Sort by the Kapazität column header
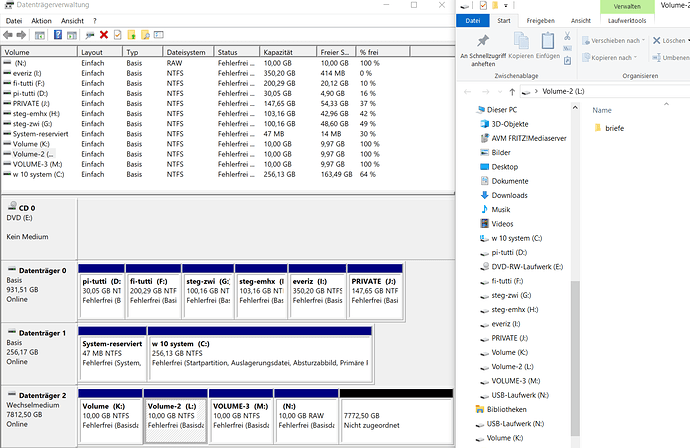The width and height of the screenshot is (690, 448). click(x=288, y=52)
